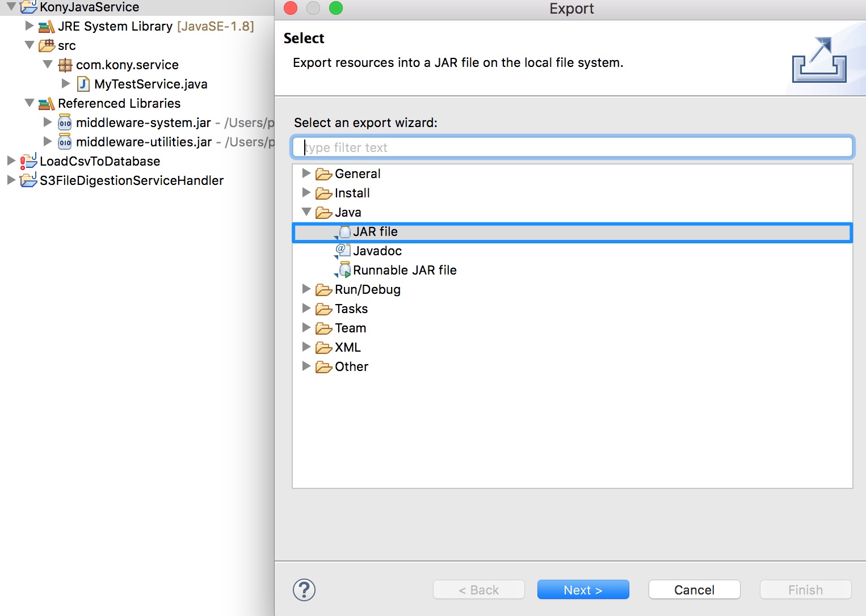Viewport: 866px width, 616px height.
Task: Expand the Run/Debug category
Action: (x=306, y=289)
